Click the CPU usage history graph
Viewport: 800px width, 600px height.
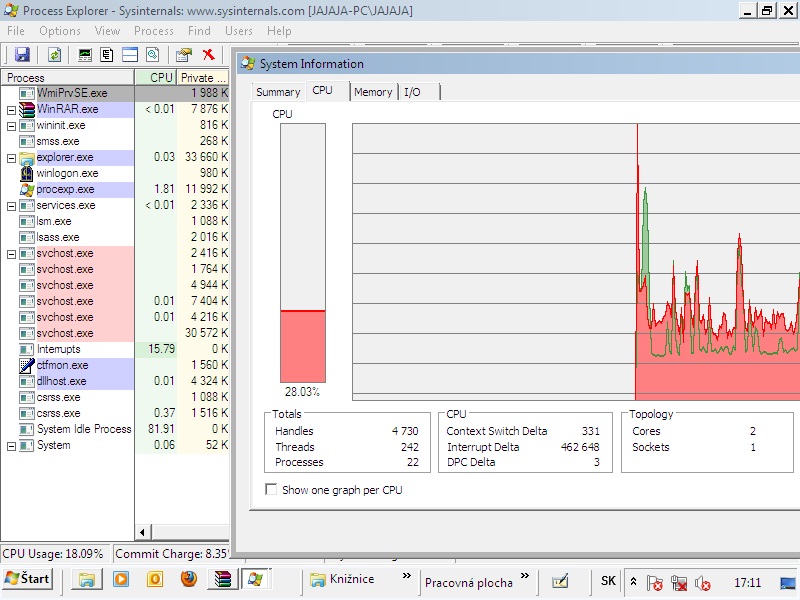576,262
